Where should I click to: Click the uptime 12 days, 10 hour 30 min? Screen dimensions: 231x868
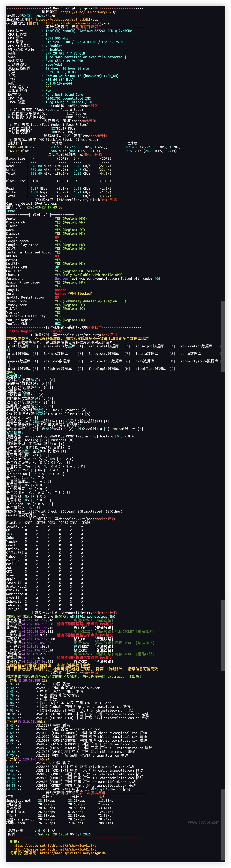67,68
